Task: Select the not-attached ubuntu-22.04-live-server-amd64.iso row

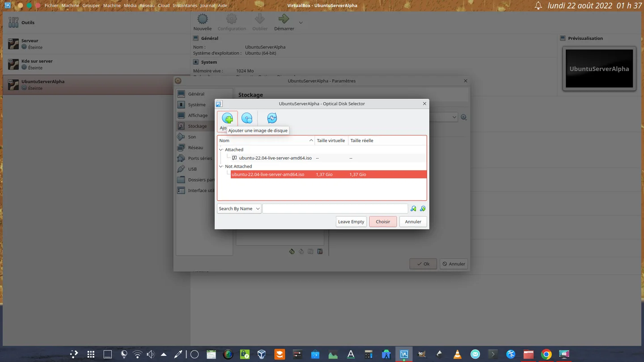Action: [329, 174]
